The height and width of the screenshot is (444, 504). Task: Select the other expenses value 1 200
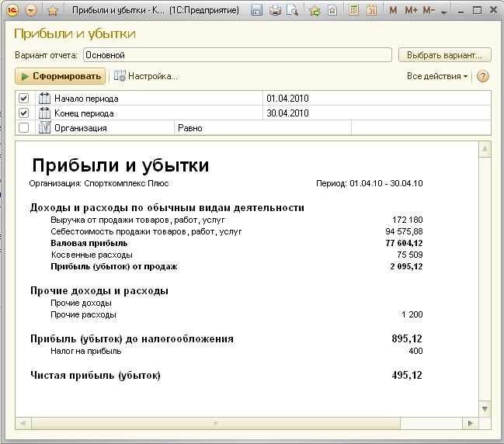(x=412, y=314)
